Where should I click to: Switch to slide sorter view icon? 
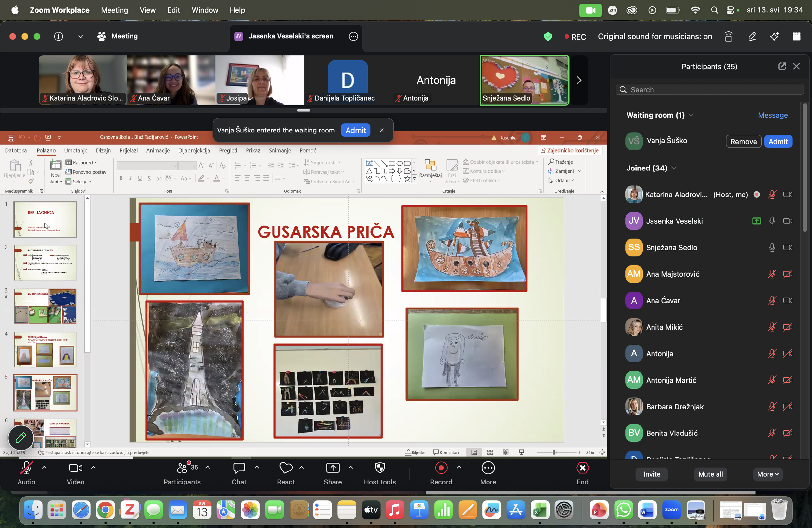pos(490,452)
